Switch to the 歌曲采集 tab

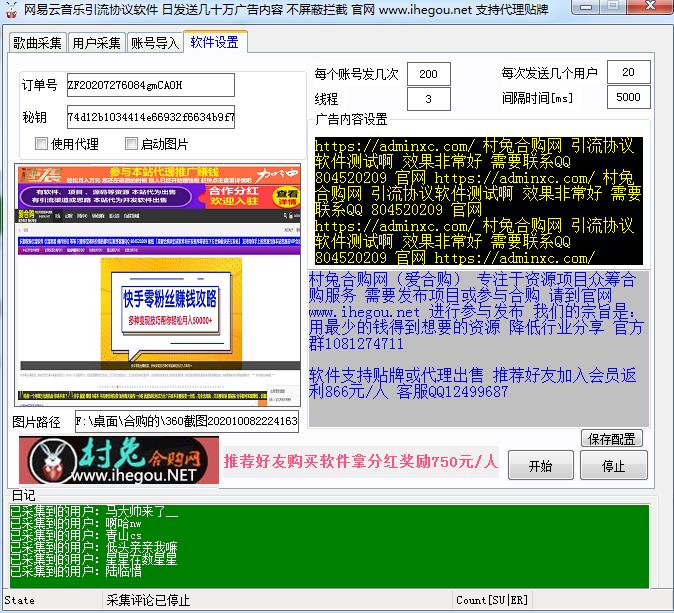click(x=37, y=43)
